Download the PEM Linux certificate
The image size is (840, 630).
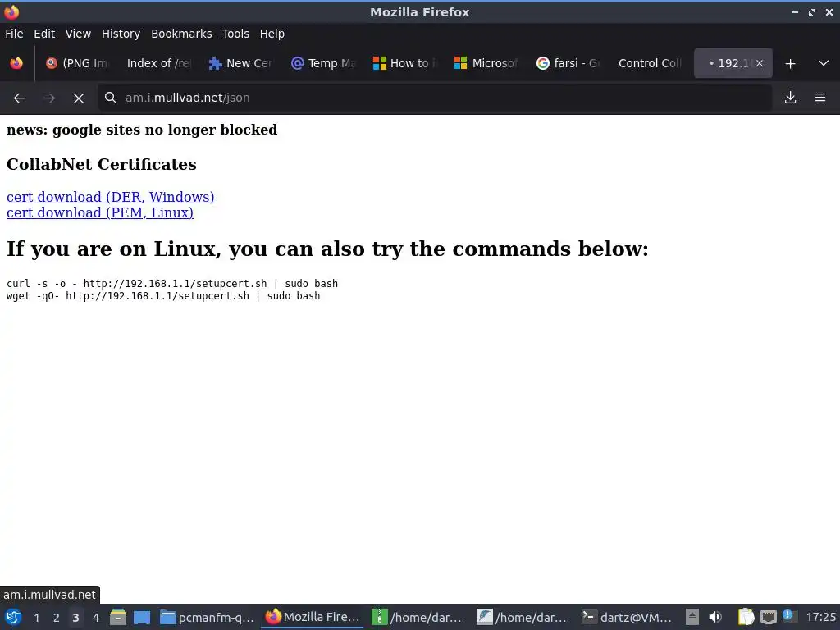tap(99, 212)
